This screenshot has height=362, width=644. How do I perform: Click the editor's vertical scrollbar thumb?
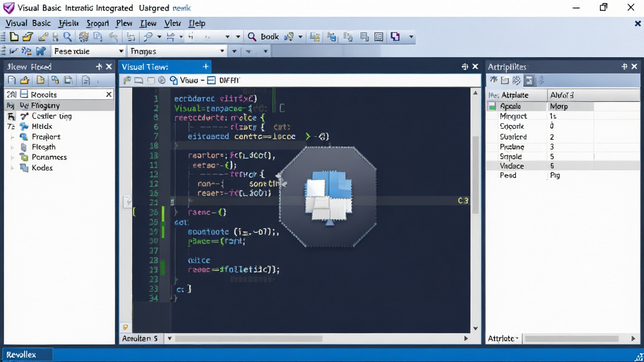475,175
